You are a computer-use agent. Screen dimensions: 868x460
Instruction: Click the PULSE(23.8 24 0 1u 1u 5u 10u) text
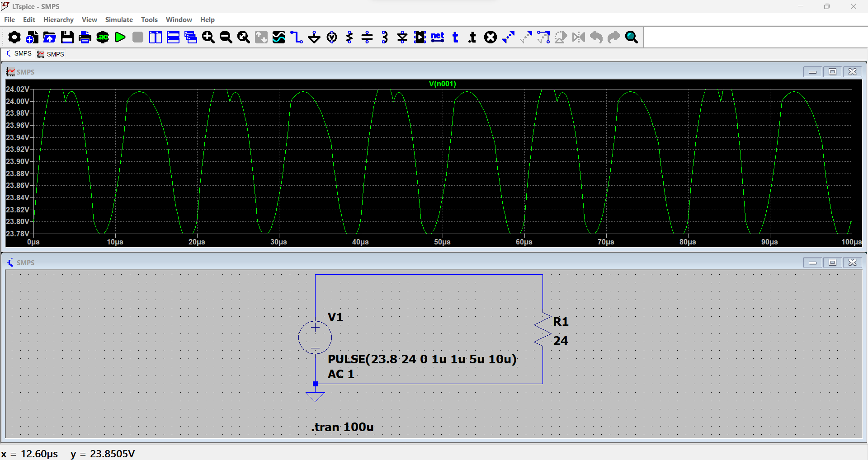[422, 359]
